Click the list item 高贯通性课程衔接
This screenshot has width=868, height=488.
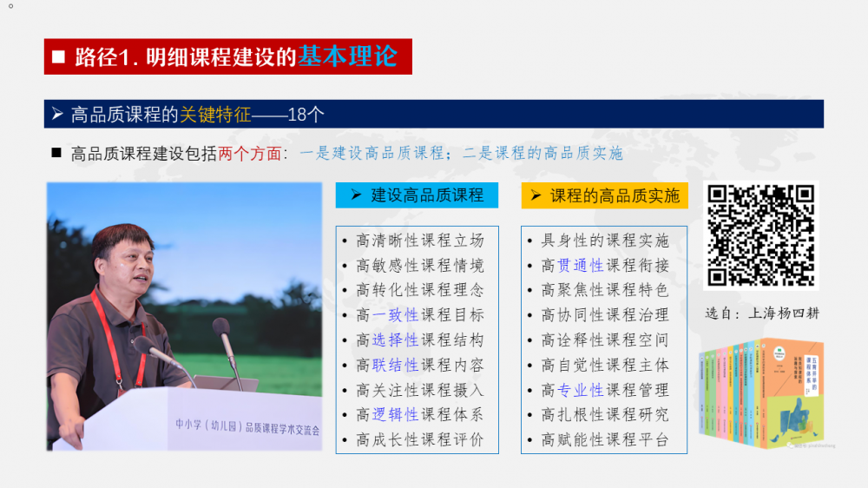coord(605,266)
